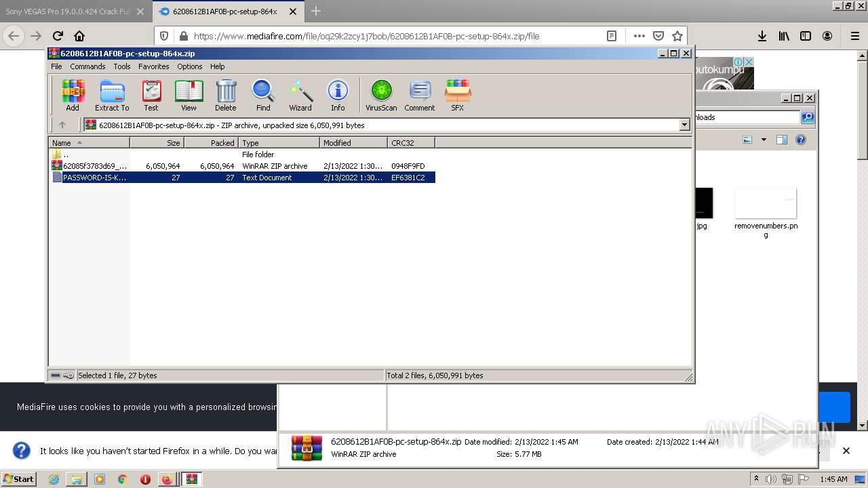The image size is (868, 488).
Task: Open the archive Comment tool
Action: [420, 95]
